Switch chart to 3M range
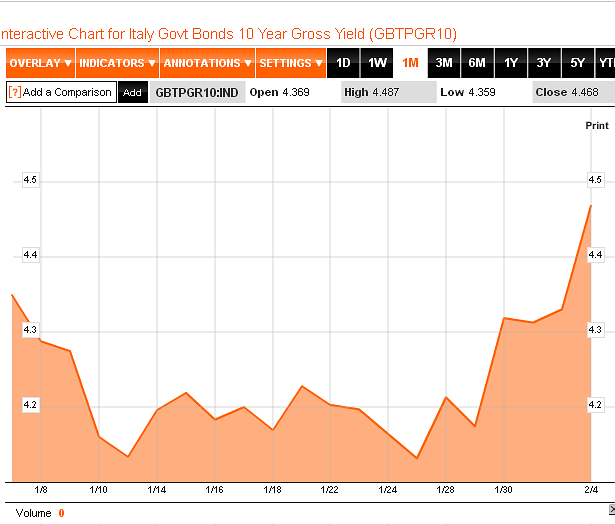The width and height of the screenshot is (615, 524). 444,63
